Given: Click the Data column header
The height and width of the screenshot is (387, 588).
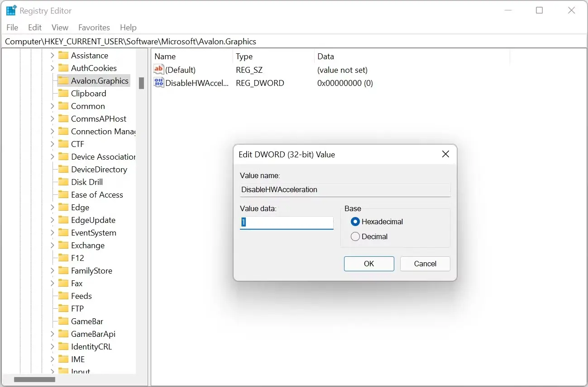Looking at the screenshot, I should [x=325, y=57].
